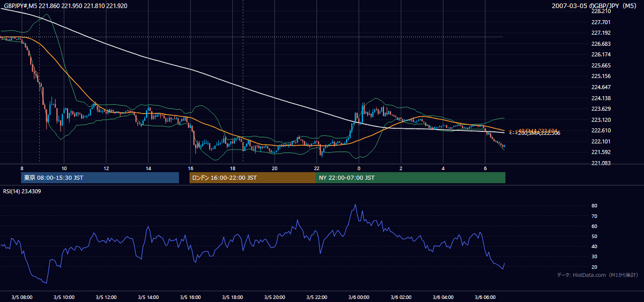The image size is (644, 302).
Task: Click RSI scale value 50
Action: click(595, 236)
